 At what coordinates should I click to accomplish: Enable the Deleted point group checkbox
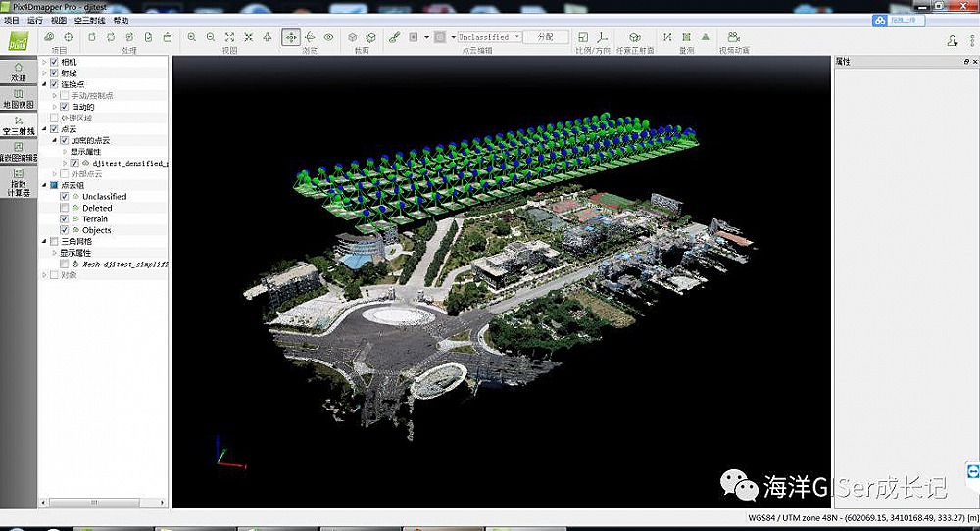point(65,208)
